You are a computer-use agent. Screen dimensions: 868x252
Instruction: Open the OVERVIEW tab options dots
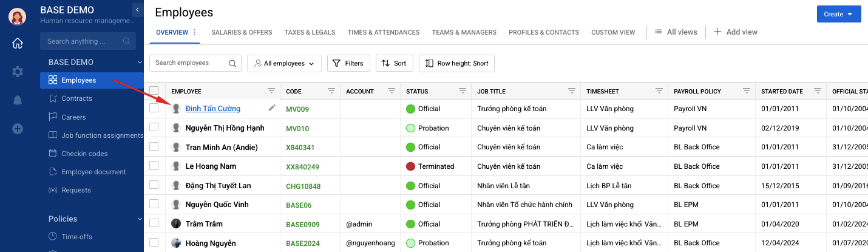click(x=195, y=32)
